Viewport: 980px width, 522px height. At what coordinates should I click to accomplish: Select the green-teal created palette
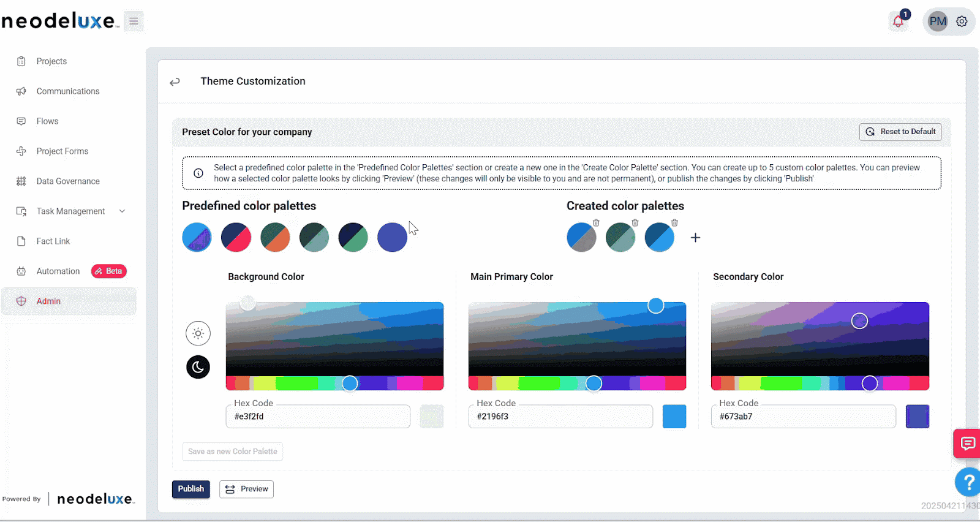click(620, 237)
